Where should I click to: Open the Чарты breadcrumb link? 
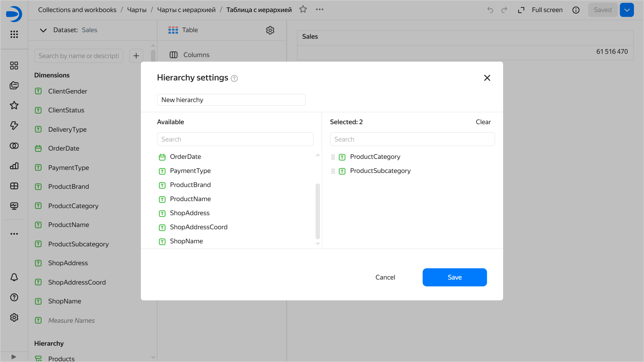pos(137,10)
